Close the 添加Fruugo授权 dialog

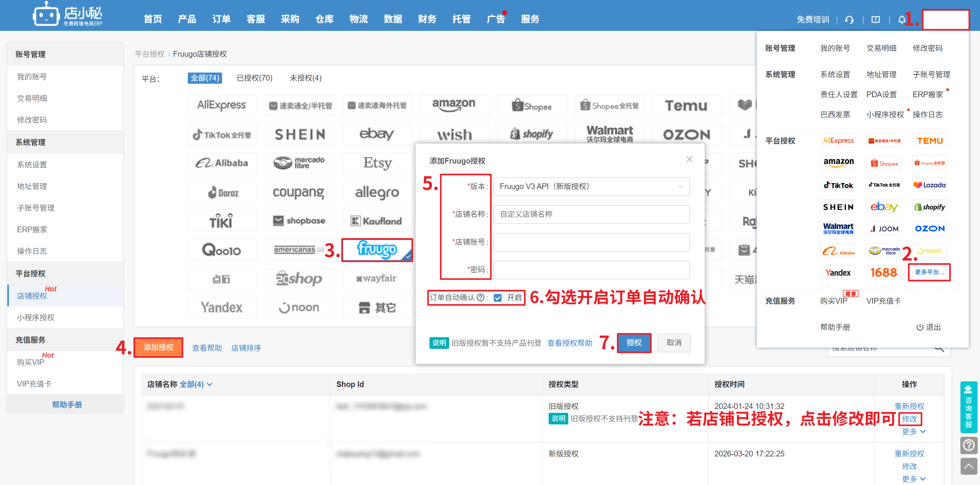click(689, 159)
